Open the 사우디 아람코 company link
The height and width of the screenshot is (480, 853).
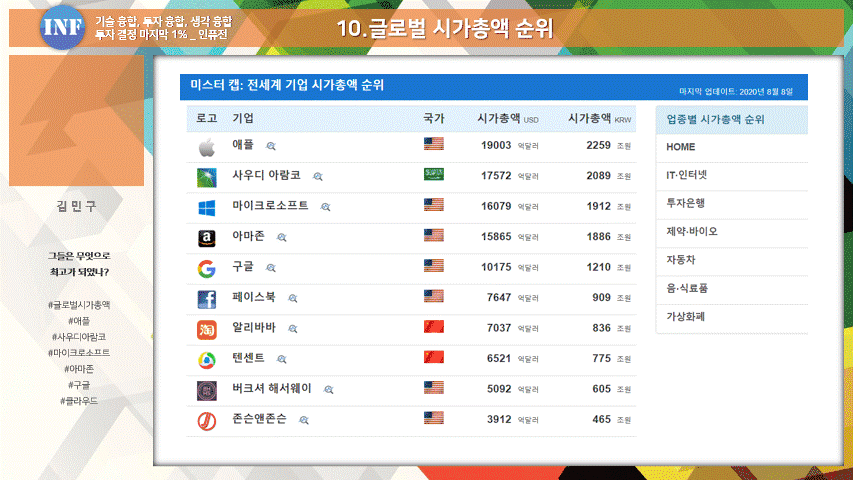(x=267, y=175)
